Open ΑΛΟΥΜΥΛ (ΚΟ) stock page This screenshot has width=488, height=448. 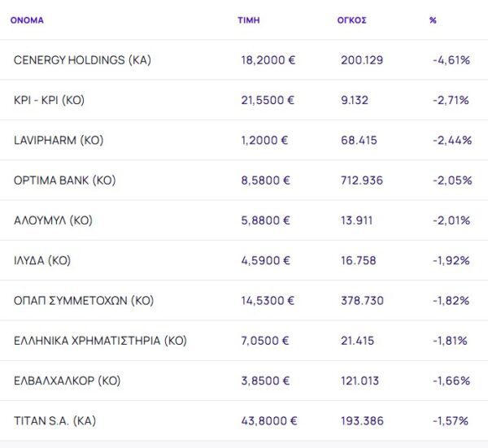point(53,220)
